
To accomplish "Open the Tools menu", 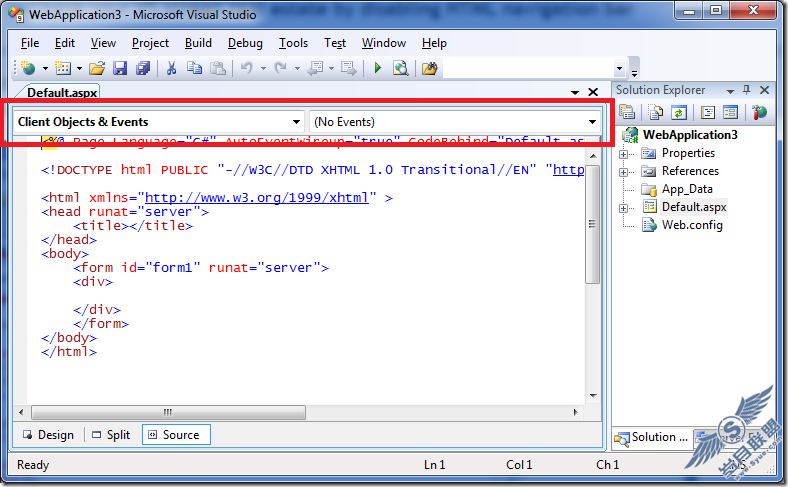I will tap(293, 43).
